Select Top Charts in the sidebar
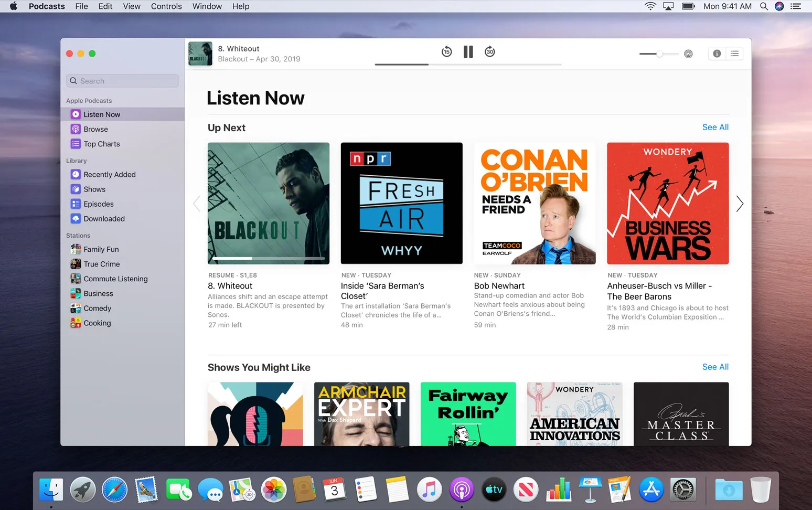812x510 pixels. 101,143
